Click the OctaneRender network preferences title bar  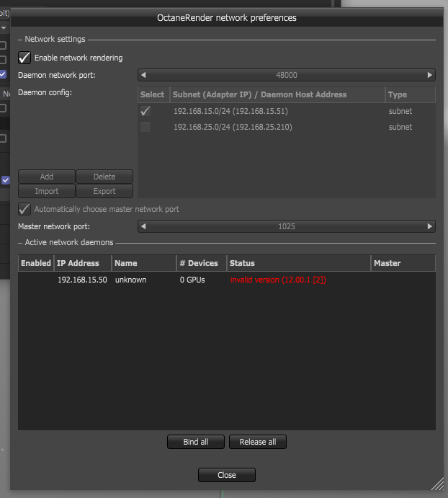pyautogui.click(x=227, y=18)
